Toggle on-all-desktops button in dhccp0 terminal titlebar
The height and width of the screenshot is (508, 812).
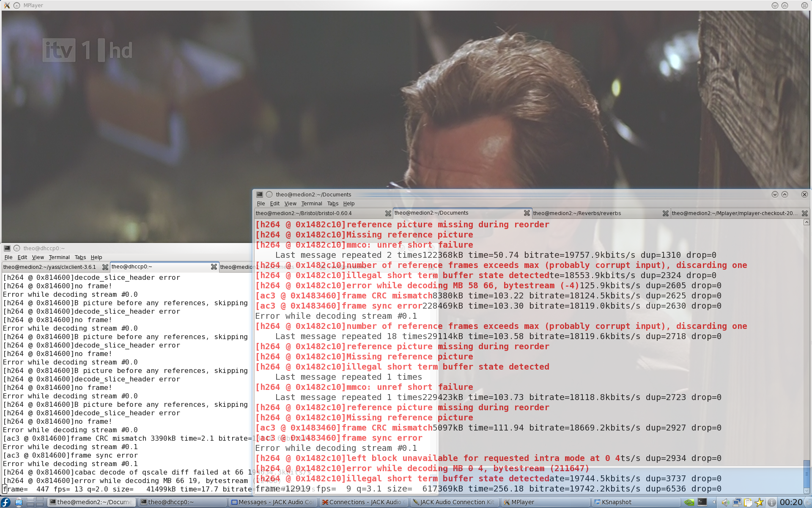[x=17, y=248]
